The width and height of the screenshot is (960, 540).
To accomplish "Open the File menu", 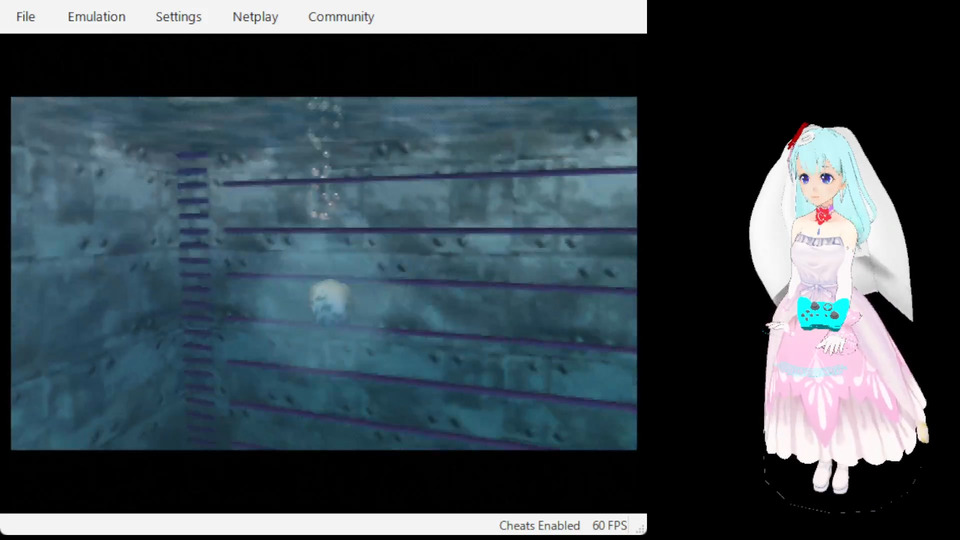I will [25, 17].
